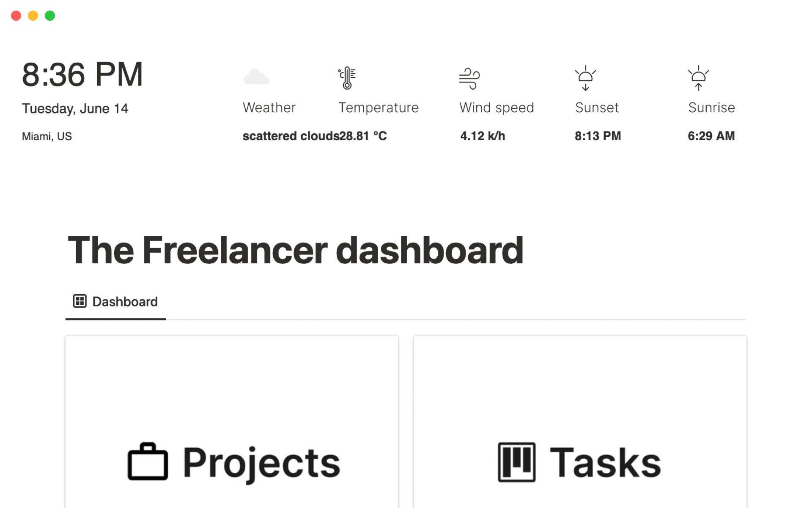Click the briefcase icon beside Projects

148,462
